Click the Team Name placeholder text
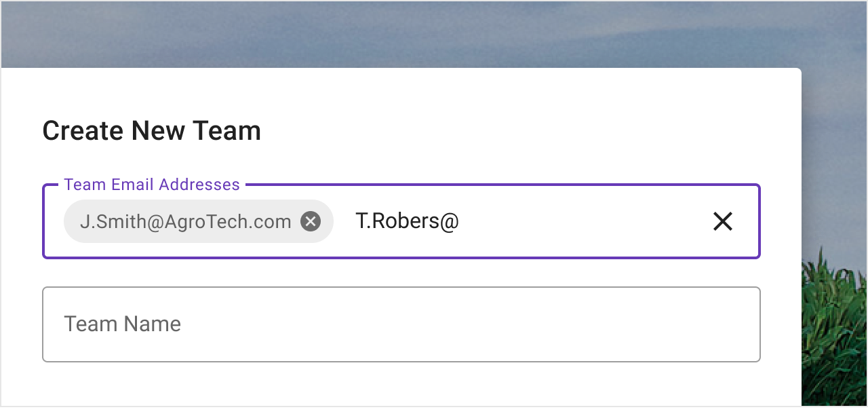This screenshot has width=868, height=414. [123, 324]
